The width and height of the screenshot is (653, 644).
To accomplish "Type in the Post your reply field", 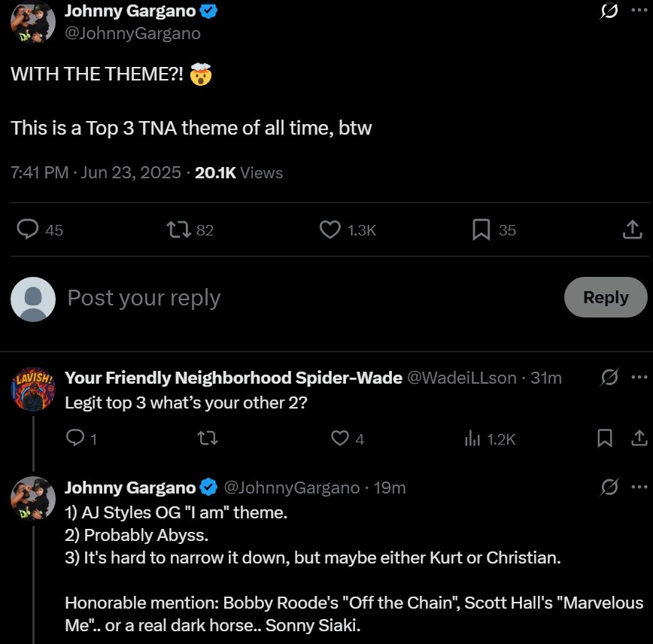I will (x=301, y=298).
